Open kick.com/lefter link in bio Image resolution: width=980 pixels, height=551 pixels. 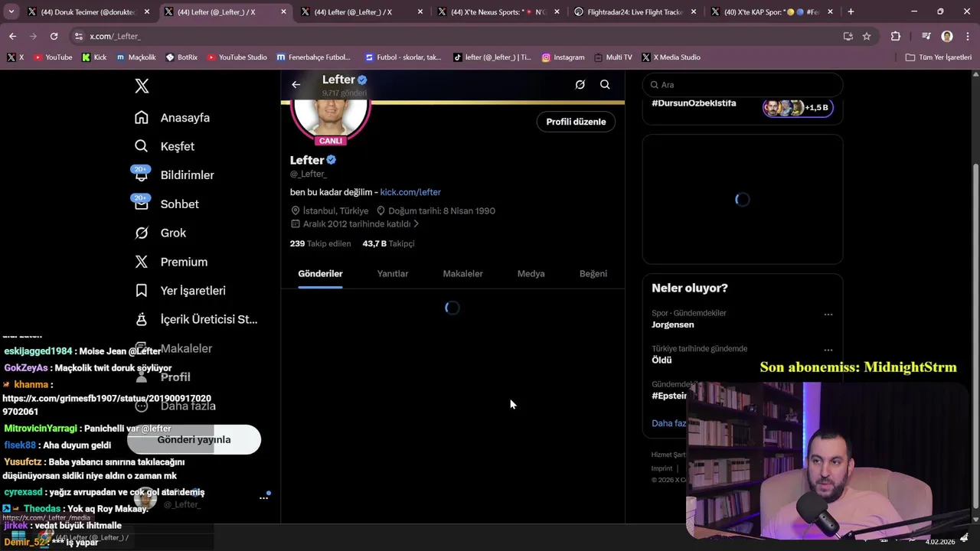(x=410, y=192)
